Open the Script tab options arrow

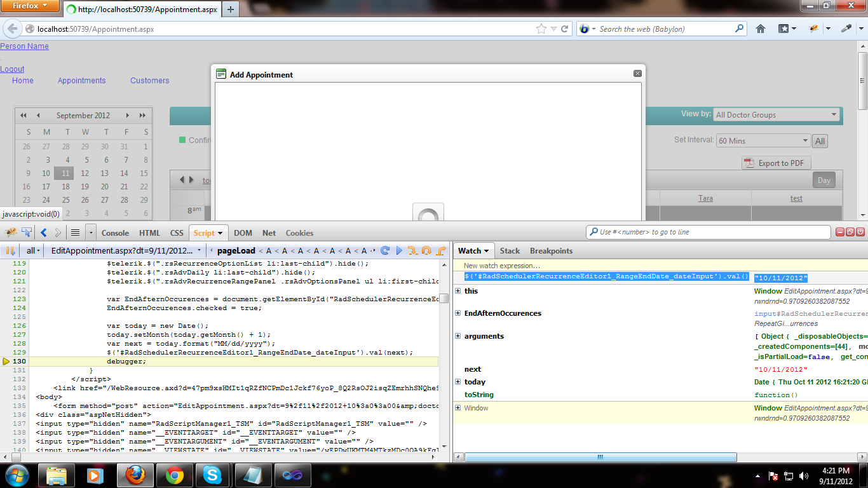(220, 233)
